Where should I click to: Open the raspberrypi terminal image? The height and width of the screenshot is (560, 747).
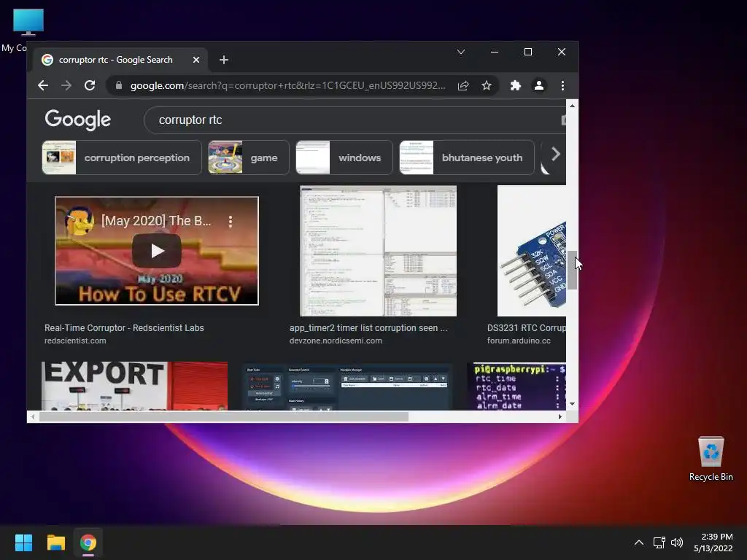519,386
